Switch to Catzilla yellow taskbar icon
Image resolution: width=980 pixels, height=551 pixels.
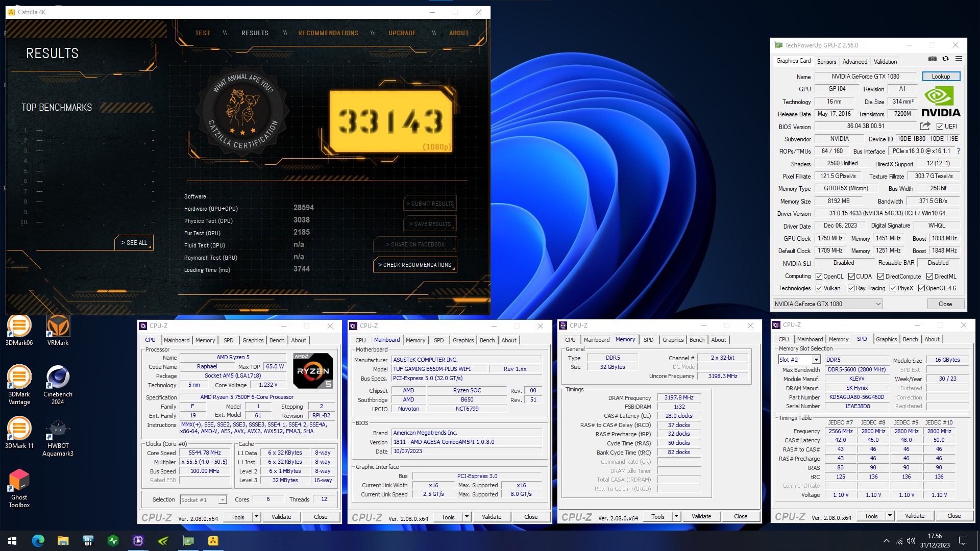click(x=213, y=540)
